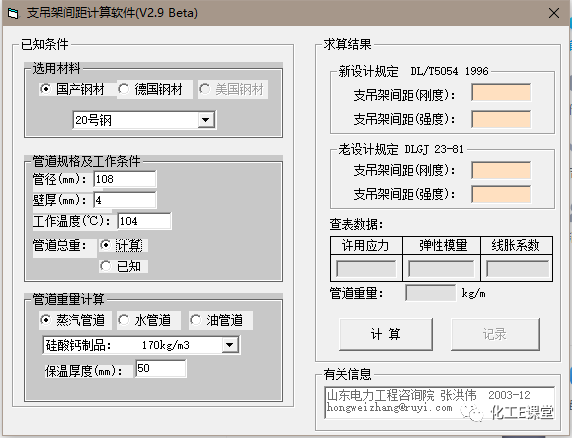Click the 管道总重 label

click(60, 245)
